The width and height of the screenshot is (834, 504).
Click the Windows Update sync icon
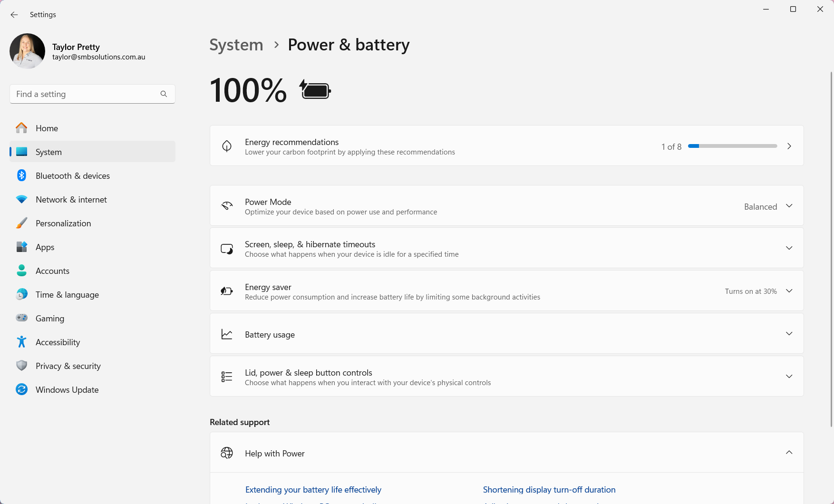click(x=21, y=389)
